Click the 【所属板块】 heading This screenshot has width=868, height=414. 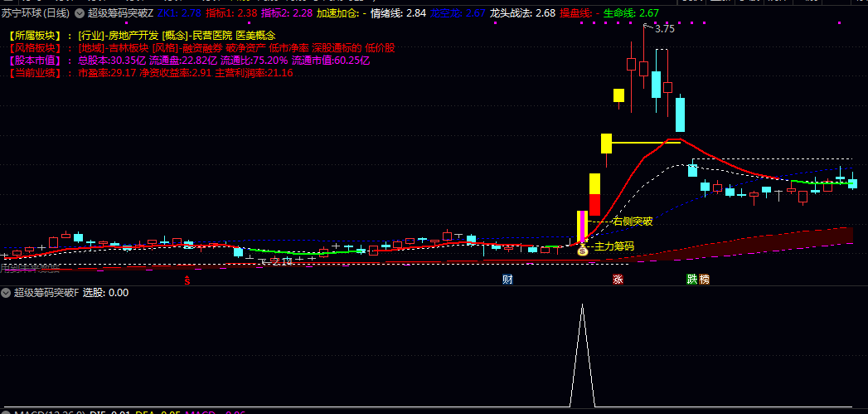[34, 36]
